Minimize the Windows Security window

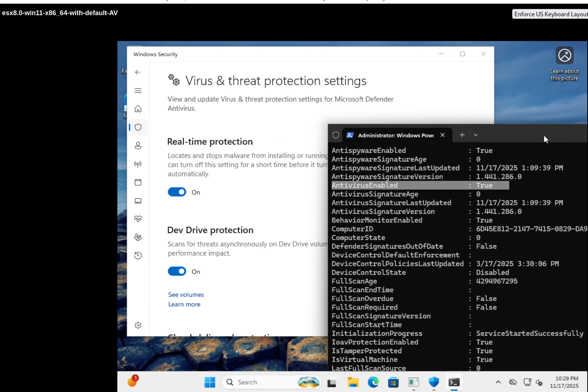(441, 54)
